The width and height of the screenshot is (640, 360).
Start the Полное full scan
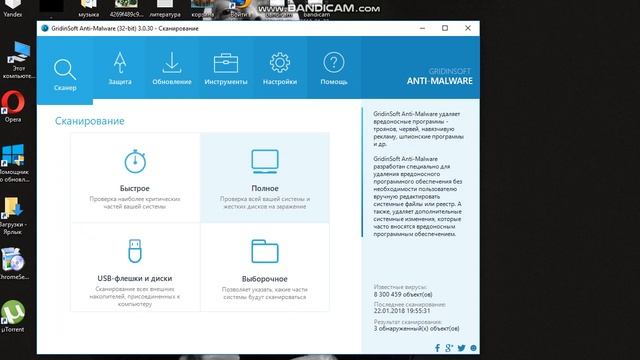(x=265, y=178)
